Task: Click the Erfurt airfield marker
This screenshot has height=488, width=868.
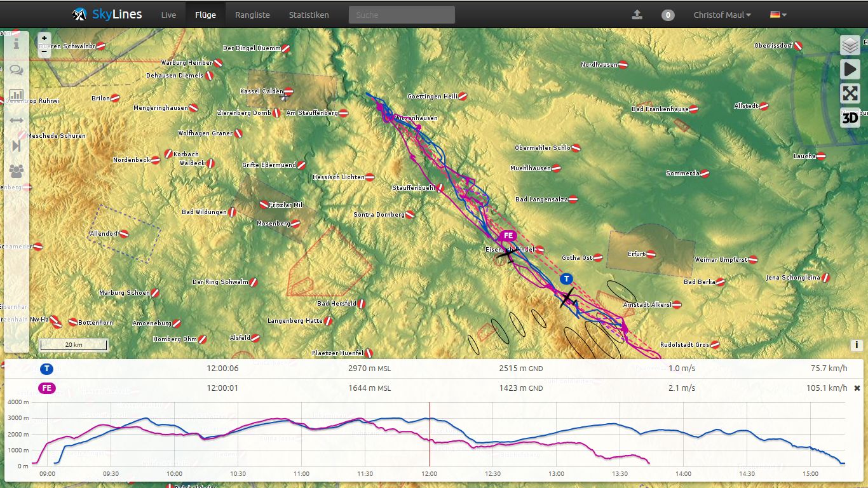Action: pyautogui.click(x=651, y=254)
